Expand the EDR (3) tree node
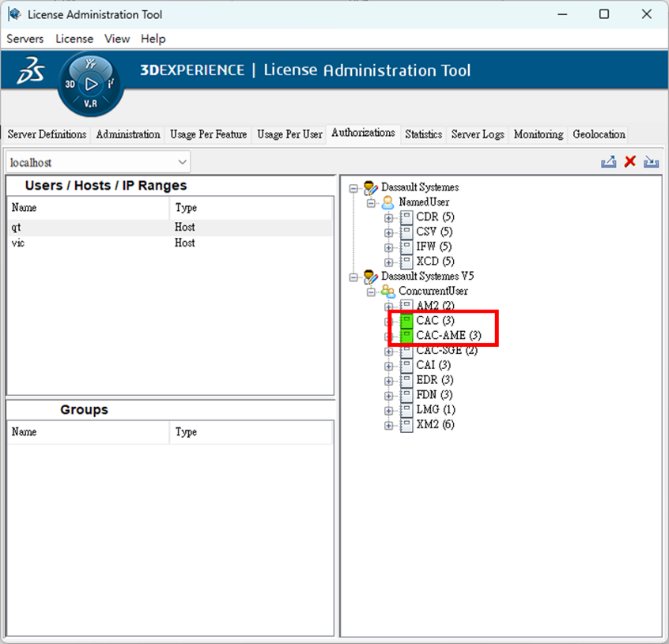The width and height of the screenshot is (669, 644). click(x=389, y=382)
